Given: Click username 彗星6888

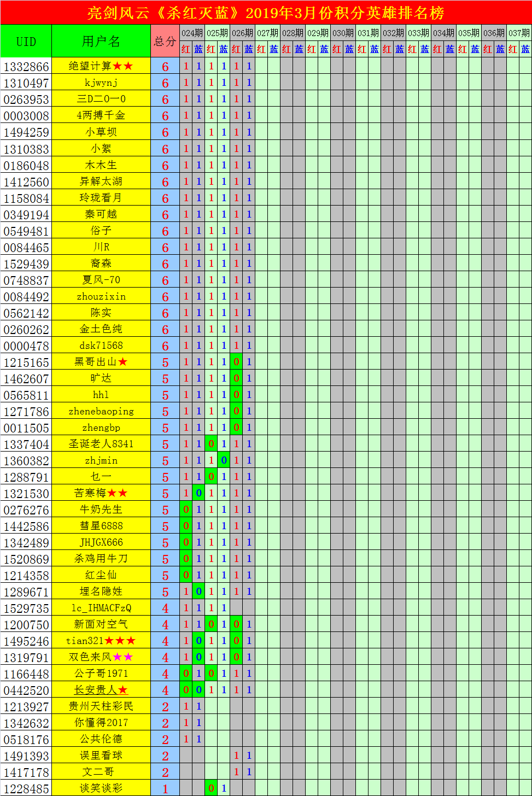Looking at the screenshot, I should (101, 525).
